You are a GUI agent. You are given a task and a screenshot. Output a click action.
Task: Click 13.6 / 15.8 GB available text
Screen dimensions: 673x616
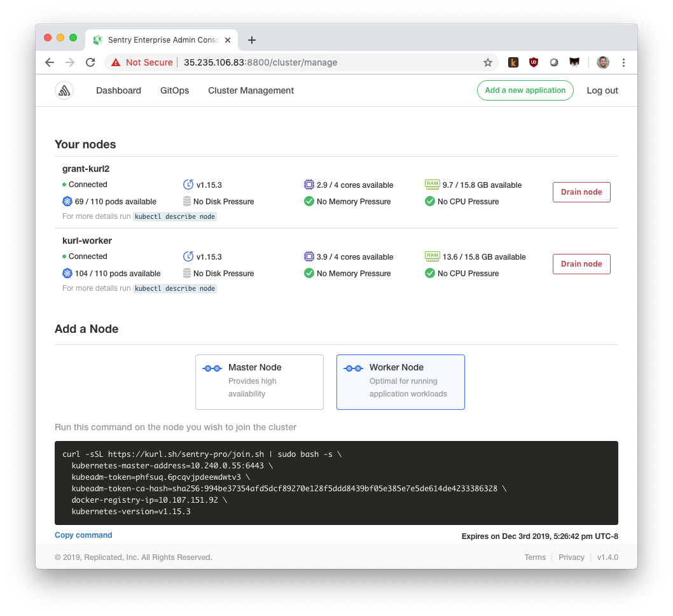pyautogui.click(x=484, y=256)
